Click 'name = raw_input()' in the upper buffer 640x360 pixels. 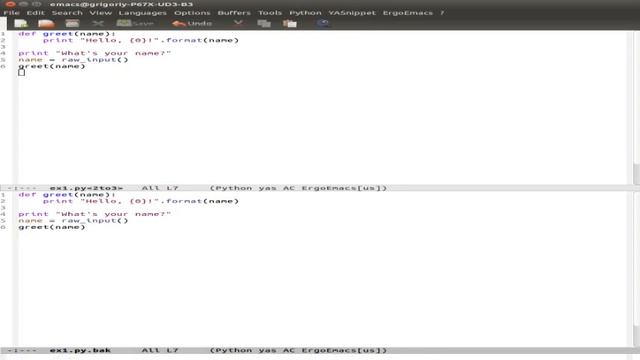point(73,60)
